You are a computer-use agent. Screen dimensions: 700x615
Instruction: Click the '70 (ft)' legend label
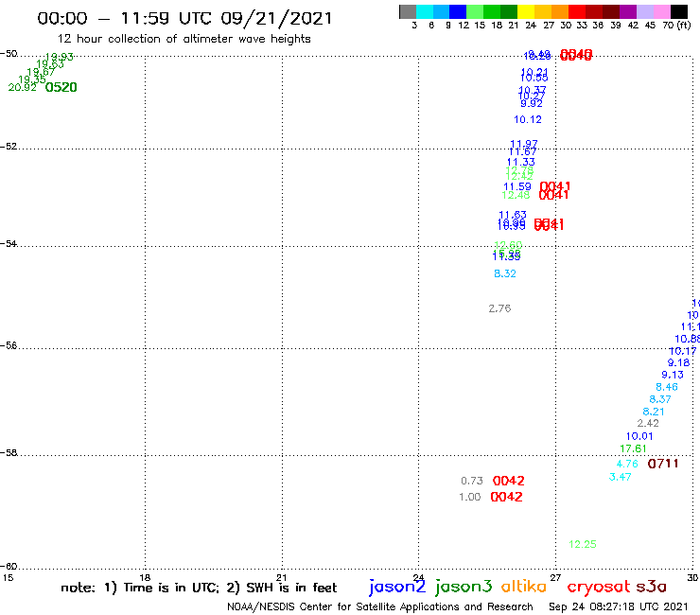tap(676, 25)
